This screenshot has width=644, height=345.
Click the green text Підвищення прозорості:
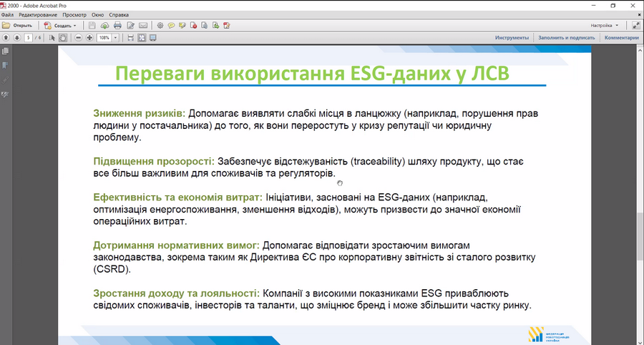[x=154, y=162]
